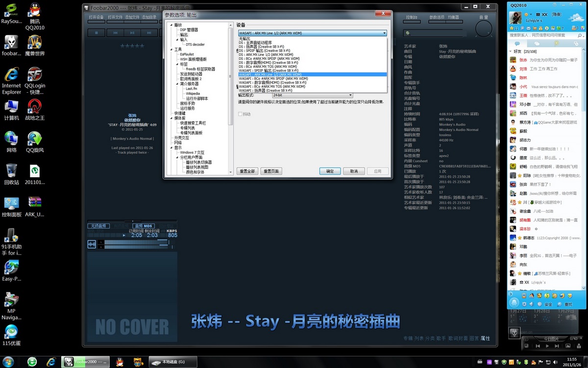The width and height of the screenshot is (588, 368).
Task: Open the QQLogin shortcut on the desktop
Action: (35, 81)
